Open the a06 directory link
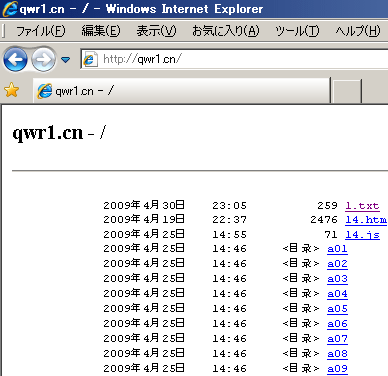Viewport: 388px width, 376px height. pos(337,324)
